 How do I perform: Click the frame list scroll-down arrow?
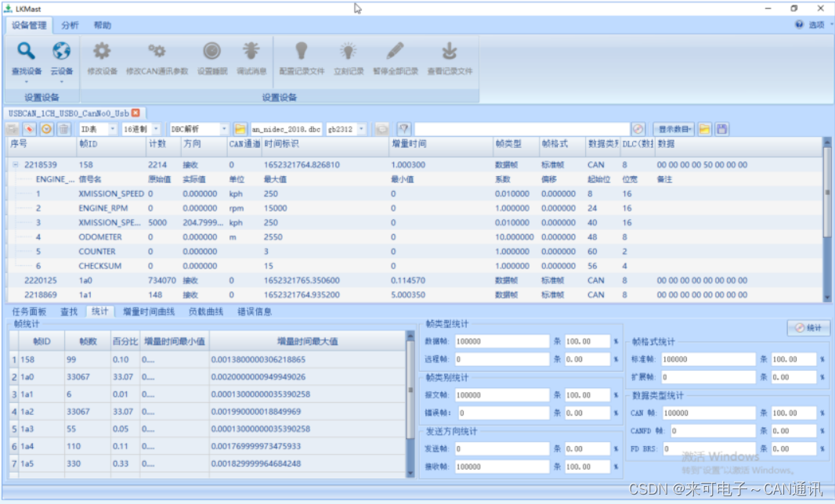(826, 297)
